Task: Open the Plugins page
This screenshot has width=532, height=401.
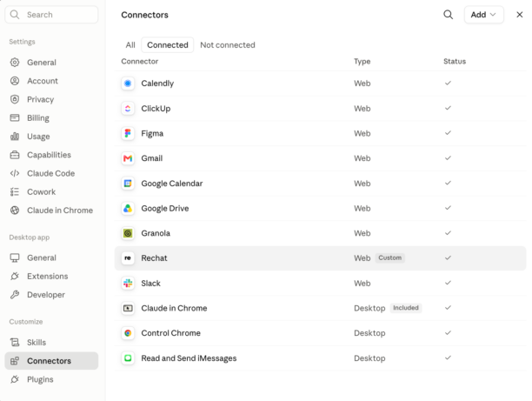Action: [x=51, y=379]
